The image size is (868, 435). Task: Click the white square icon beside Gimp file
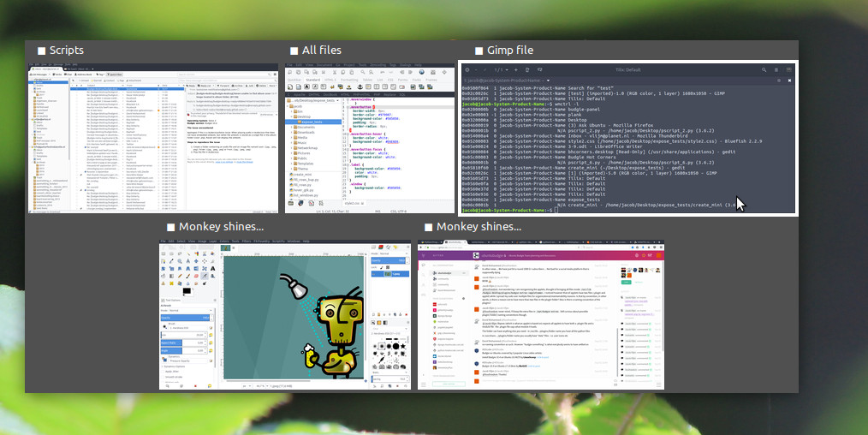point(479,51)
